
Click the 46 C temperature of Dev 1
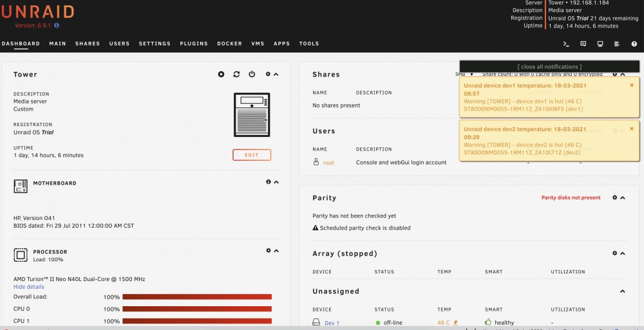(444, 323)
